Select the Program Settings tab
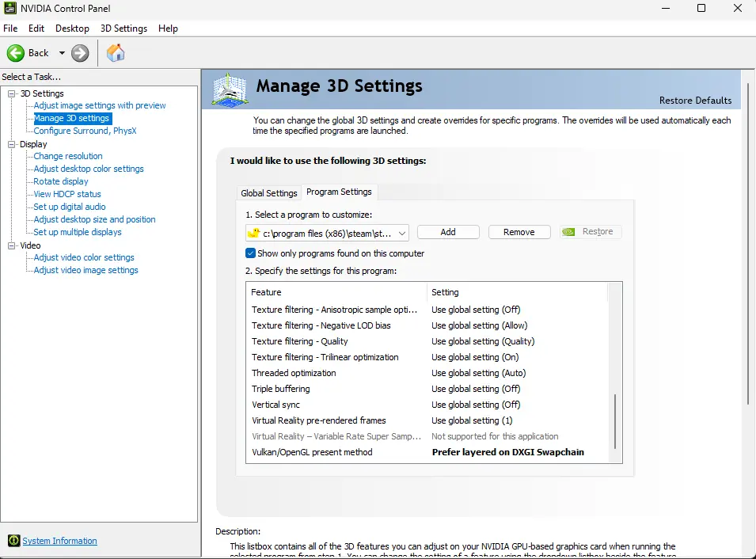756x559 pixels. [x=339, y=192]
